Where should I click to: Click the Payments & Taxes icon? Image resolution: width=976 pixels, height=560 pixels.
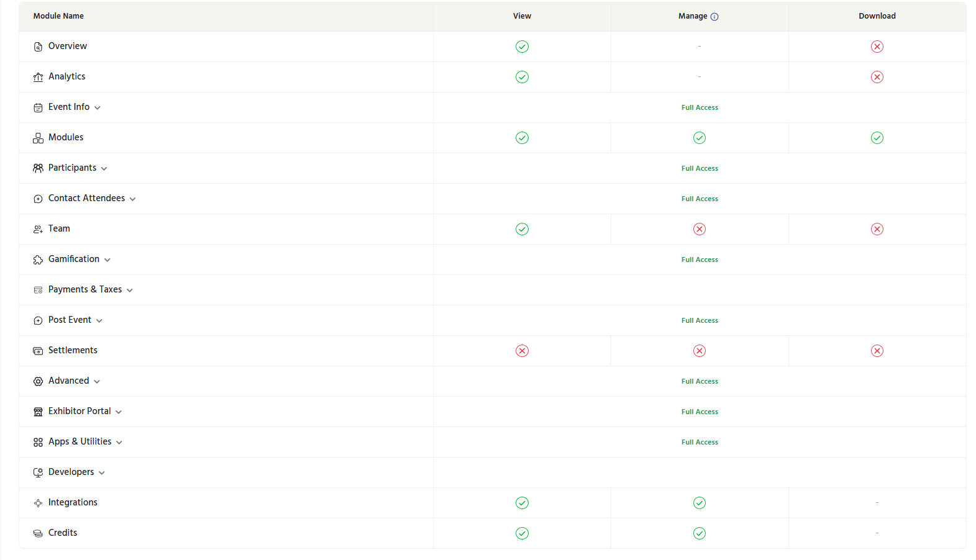pos(38,290)
